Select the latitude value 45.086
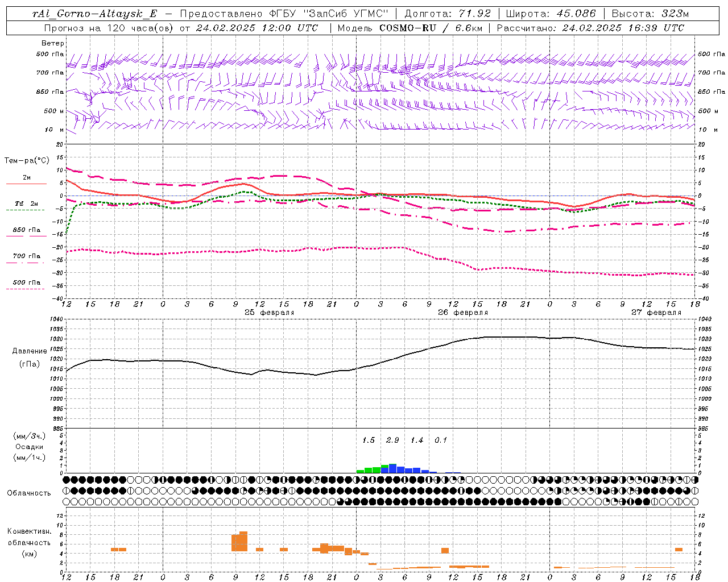Viewport: 728px width, 582px height. (x=577, y=14)
